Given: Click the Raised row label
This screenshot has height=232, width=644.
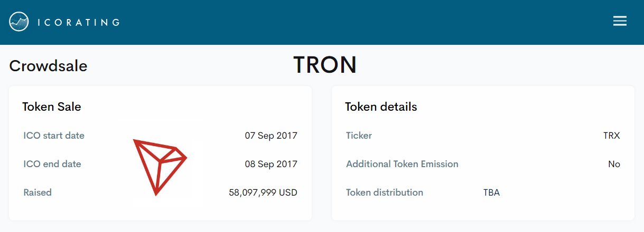Looking at the screenshot, I should coord(38,192).
